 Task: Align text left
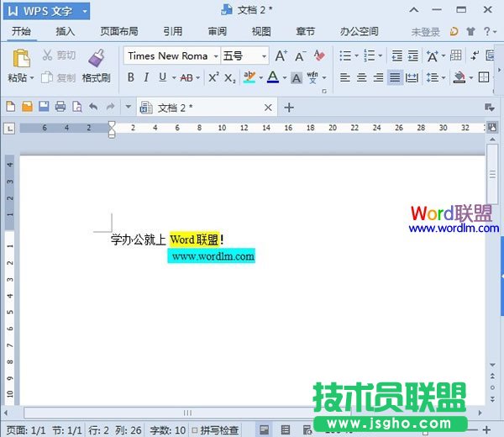345,77
